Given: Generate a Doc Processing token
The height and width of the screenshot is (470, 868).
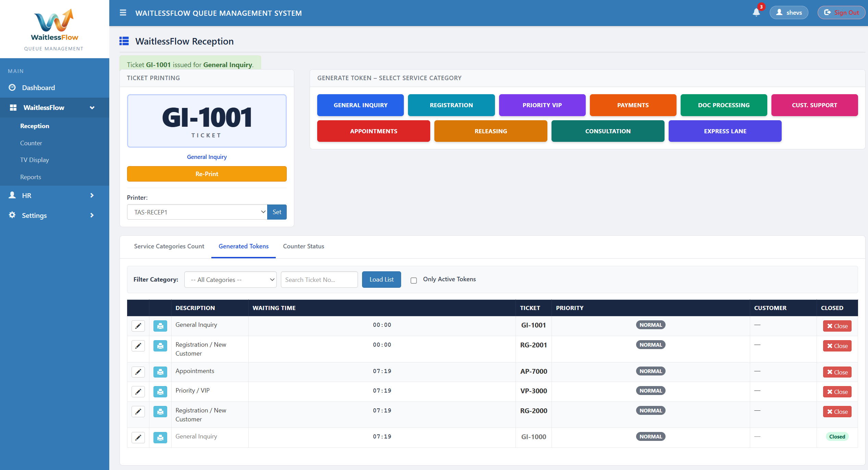Looking at the screenshot, I should pyautogui.click(x=723, y=105).
